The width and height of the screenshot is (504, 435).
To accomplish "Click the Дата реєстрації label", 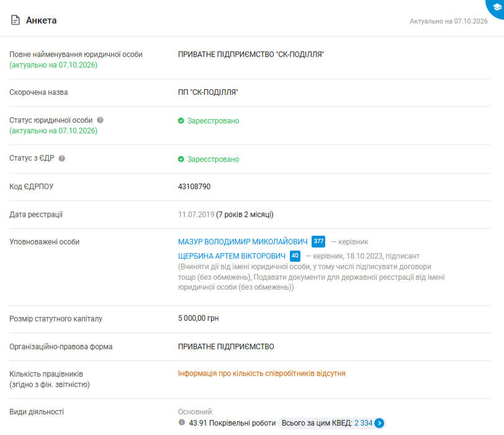I will (36, 215).
